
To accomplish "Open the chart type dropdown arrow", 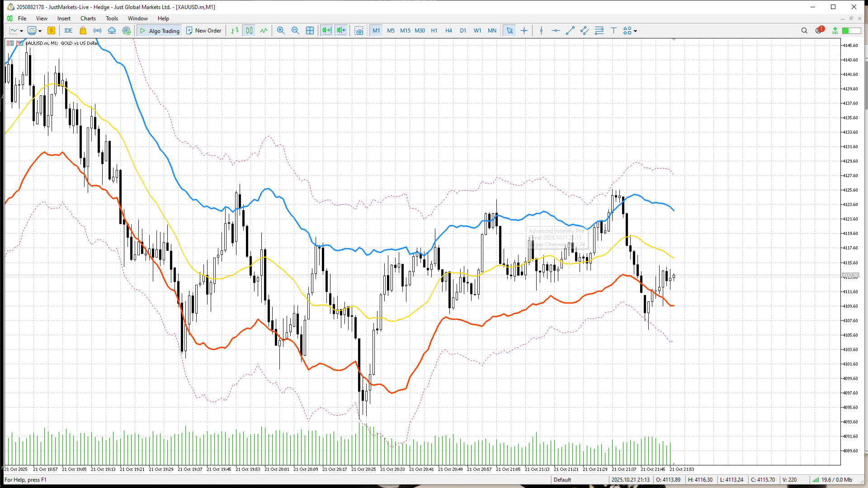I will tap(21, 30).
